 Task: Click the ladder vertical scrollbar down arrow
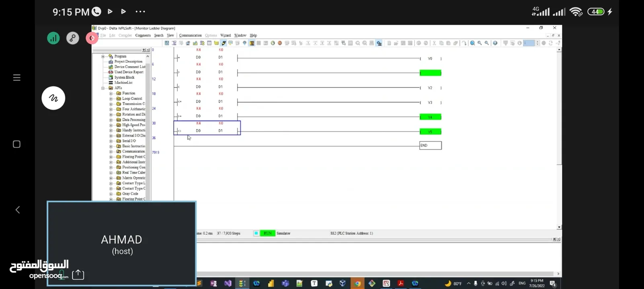[559, 227]
